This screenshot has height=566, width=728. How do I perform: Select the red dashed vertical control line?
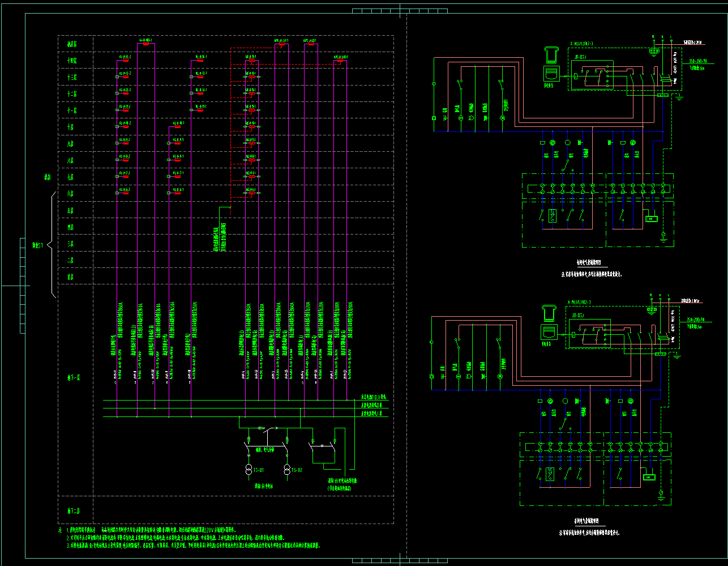[x=231, y=125]
